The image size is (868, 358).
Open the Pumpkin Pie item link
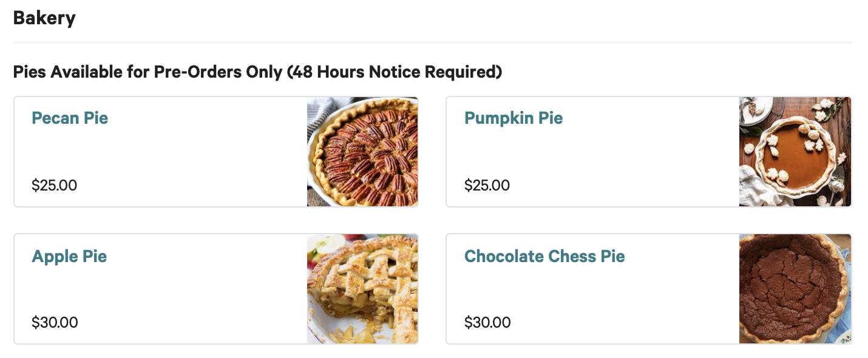coord(514,118)
